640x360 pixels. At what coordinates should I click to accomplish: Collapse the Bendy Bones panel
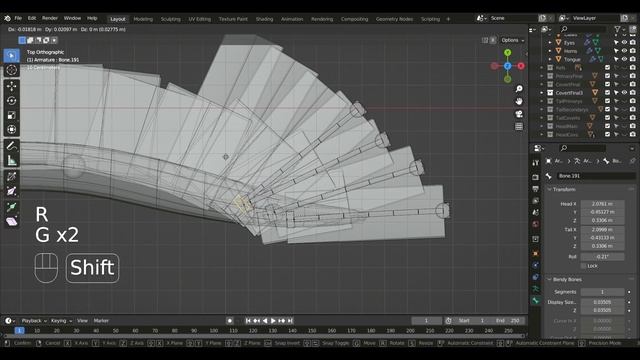point(550,280)
